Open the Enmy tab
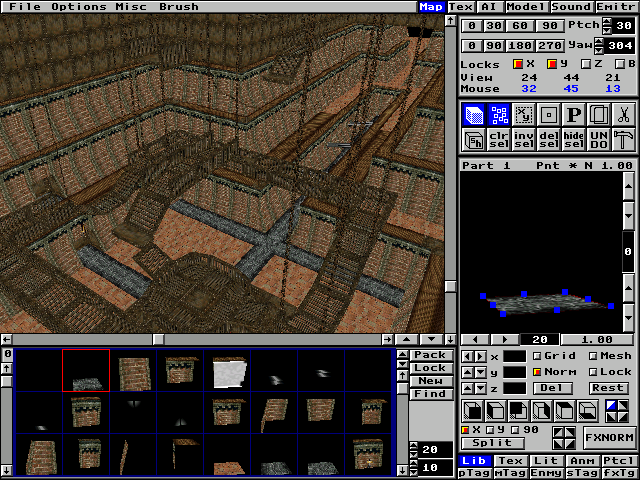The height and width of the screenshot is (480, 640). (546, 473)
